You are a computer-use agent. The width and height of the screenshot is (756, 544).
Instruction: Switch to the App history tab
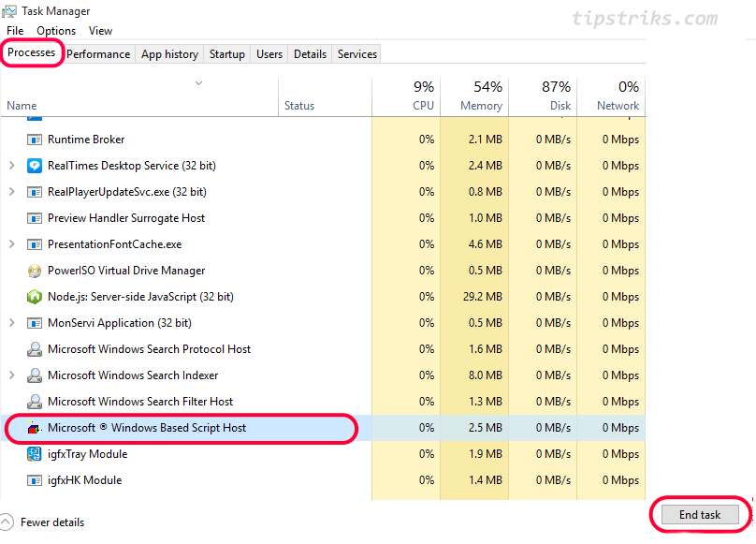pos(169,54)
